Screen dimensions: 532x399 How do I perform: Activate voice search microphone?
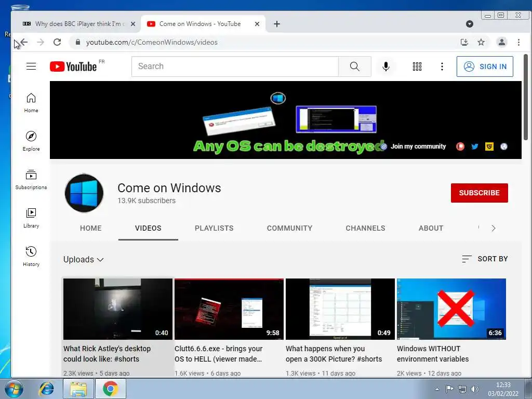pos(386,66)
